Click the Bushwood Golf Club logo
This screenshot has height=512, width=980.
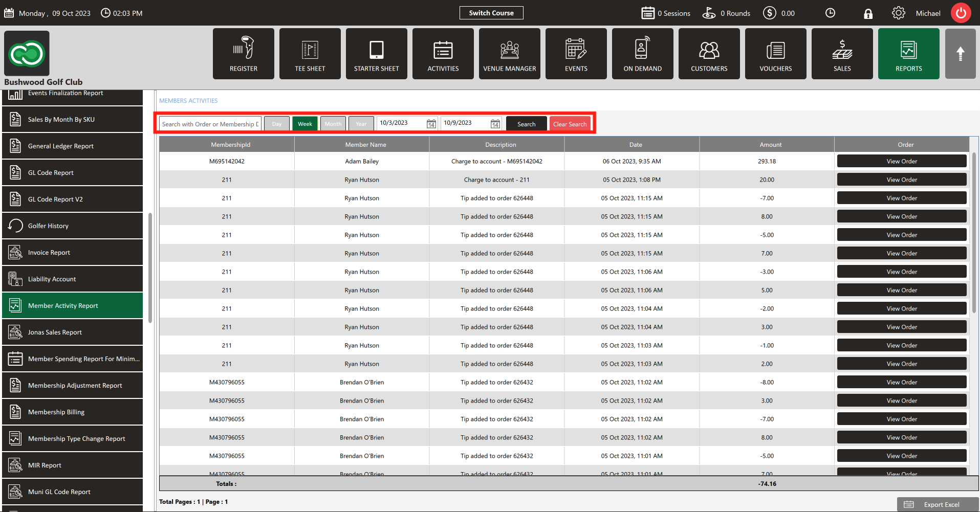click(x=27, y=53)
